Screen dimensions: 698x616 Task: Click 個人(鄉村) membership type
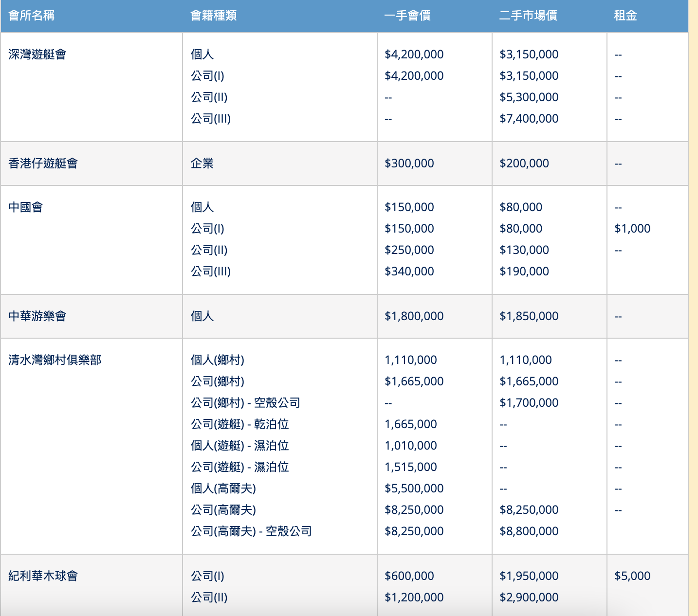[x=217, y=360]
